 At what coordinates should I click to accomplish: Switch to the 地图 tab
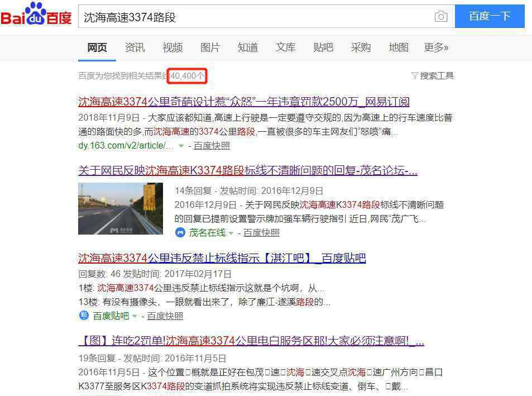coord(399,47)
